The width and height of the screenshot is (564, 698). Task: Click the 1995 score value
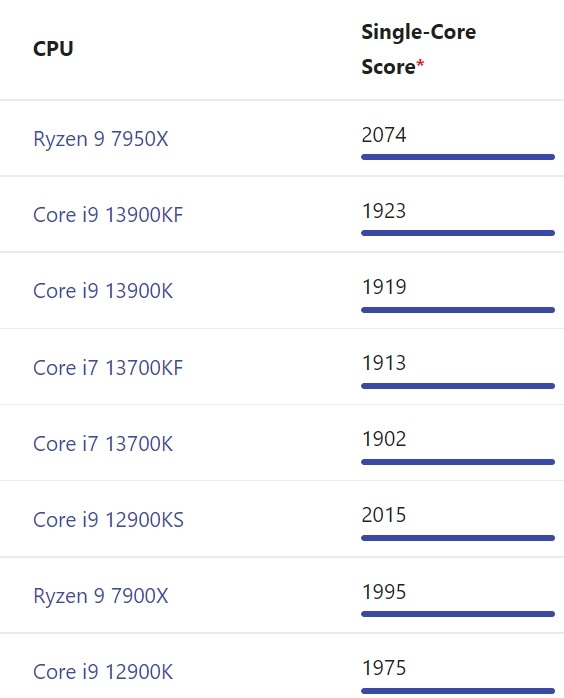pyautogui.click(x=384, y=592)
